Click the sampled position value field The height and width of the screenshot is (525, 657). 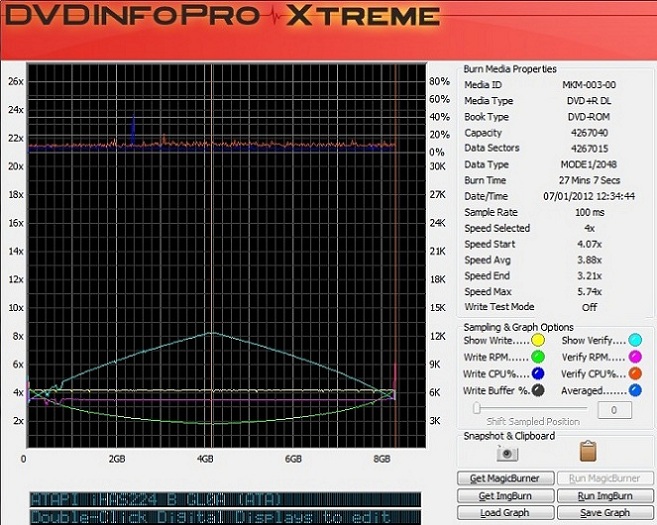point(613,409)
